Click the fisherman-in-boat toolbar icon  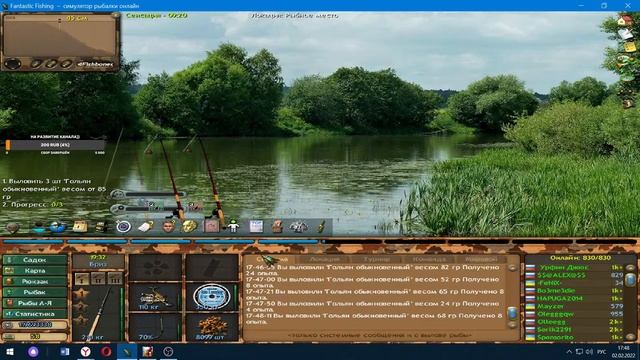(x=58, y=227)
